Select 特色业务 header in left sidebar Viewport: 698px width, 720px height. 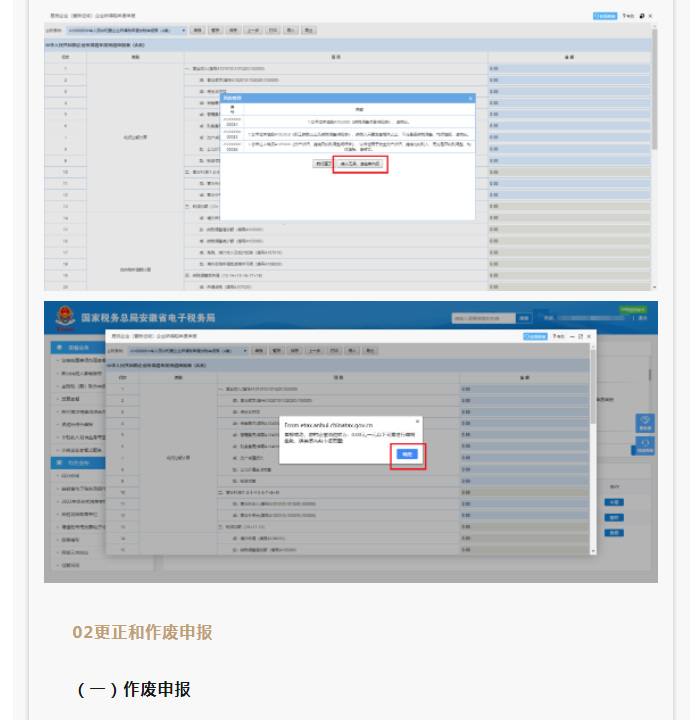pos(78,463)
